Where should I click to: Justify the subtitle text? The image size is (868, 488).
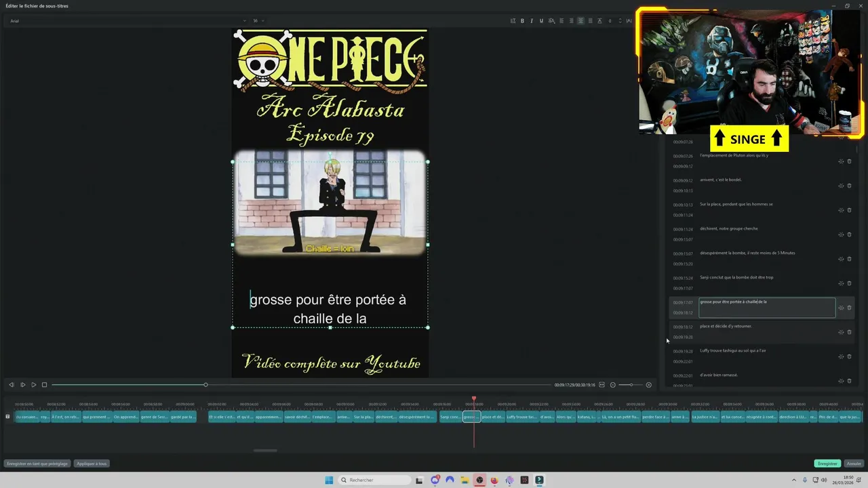tap(590, 21)
